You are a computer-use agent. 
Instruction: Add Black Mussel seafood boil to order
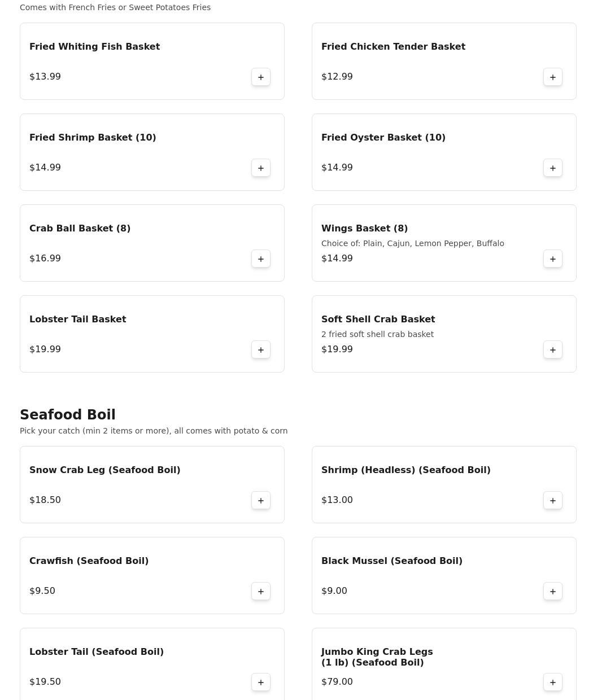tap(552, 592)
